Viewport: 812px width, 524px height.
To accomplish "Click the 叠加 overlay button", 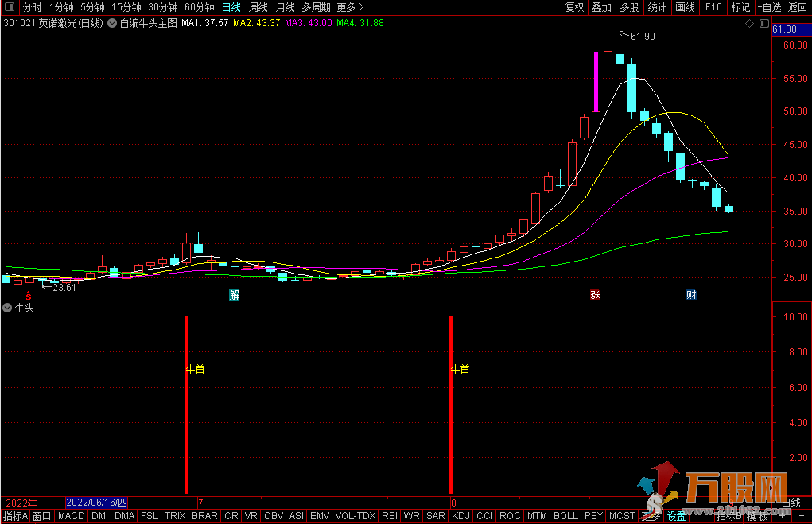I will point(602,7).
